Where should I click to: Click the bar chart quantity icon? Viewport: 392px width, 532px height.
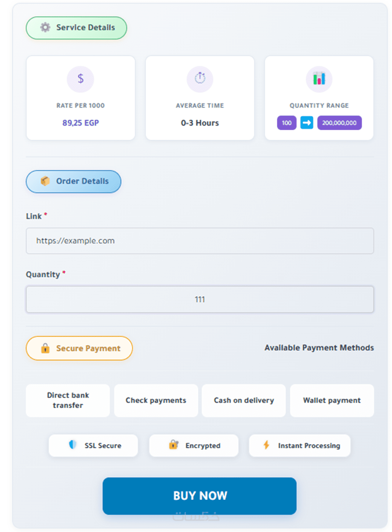point(319,79)
